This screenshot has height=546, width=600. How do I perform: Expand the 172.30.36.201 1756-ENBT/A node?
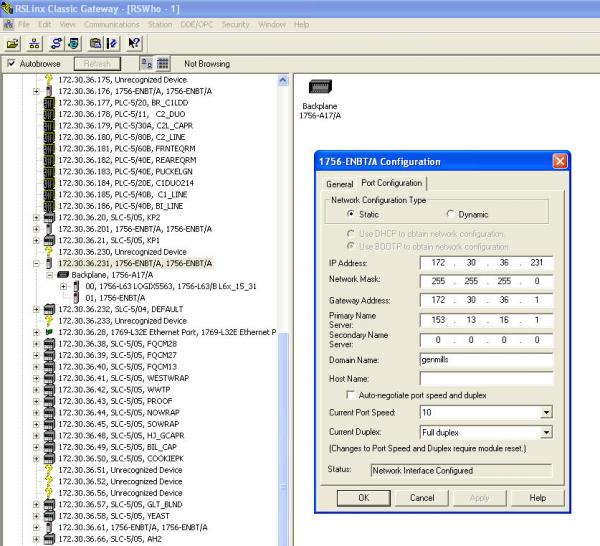(x=36, y=229)
